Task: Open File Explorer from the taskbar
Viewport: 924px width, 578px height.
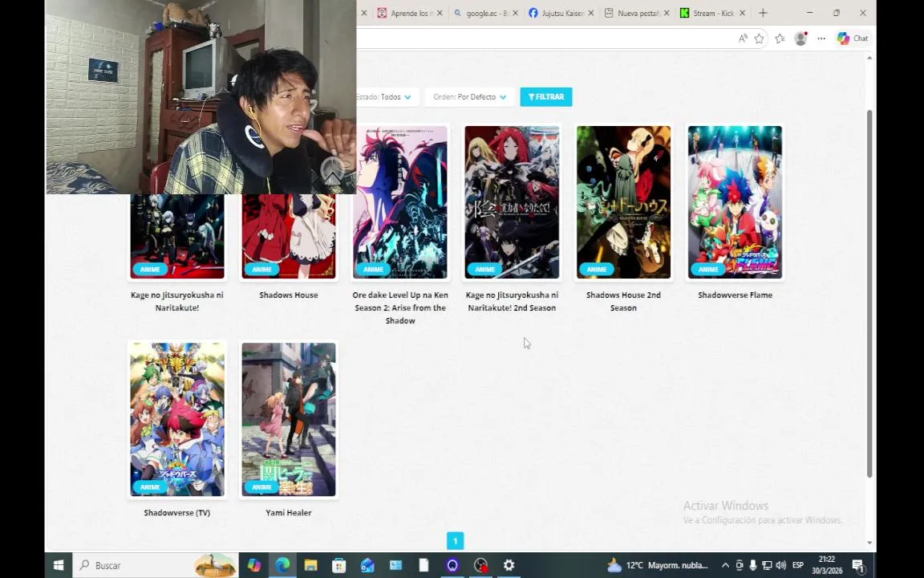Action: coord(310,565)
